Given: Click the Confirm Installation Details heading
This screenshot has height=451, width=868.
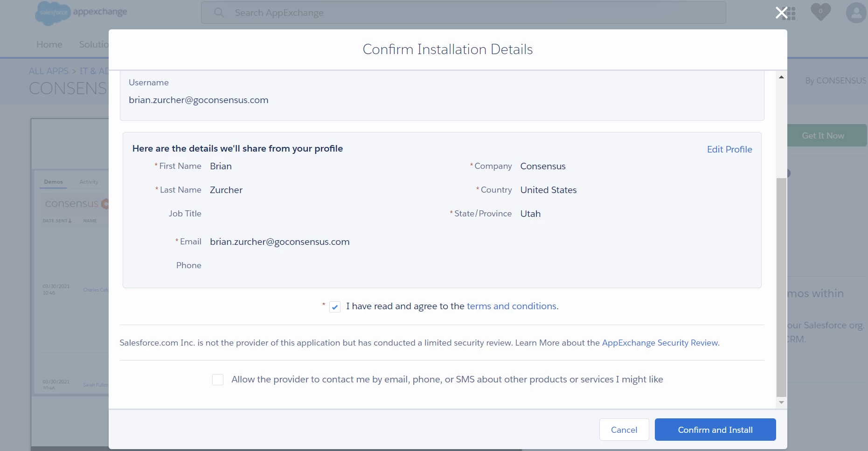Looking at the screenshot, I should click(448, 49).
